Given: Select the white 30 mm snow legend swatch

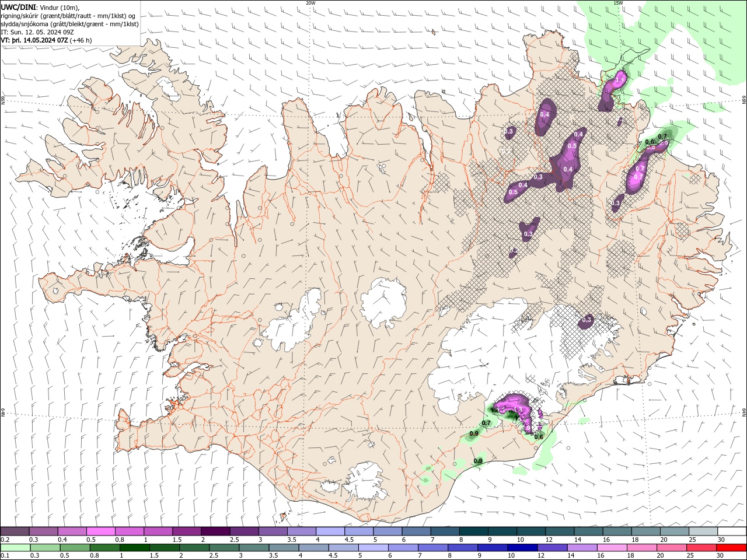Looking at the screenshot, I should [732, 531].
